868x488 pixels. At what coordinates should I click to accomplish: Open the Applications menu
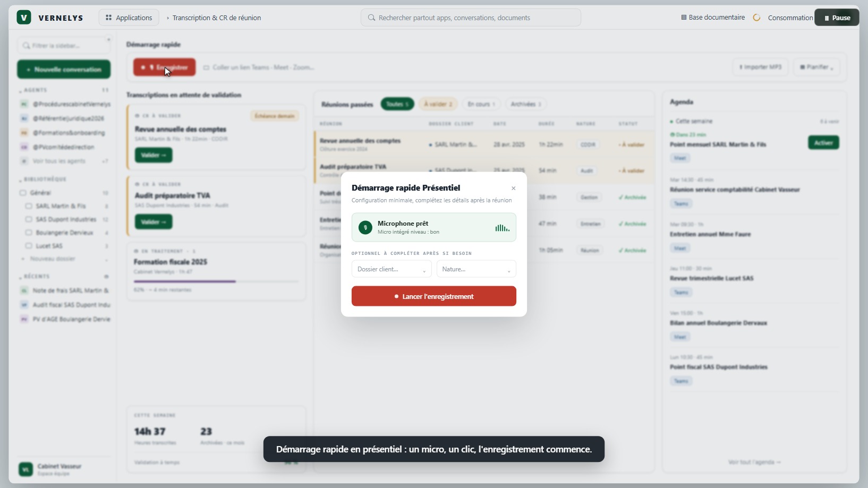(129, 18)
